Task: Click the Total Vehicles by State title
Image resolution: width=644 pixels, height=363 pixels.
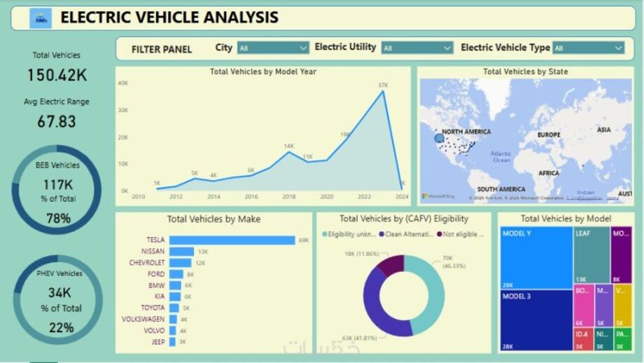Action: [x=525, y=71]
